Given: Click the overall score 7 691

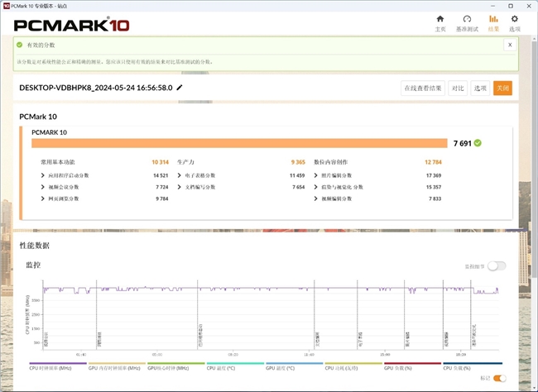Looking at the screenshot, I should [462, 143].
